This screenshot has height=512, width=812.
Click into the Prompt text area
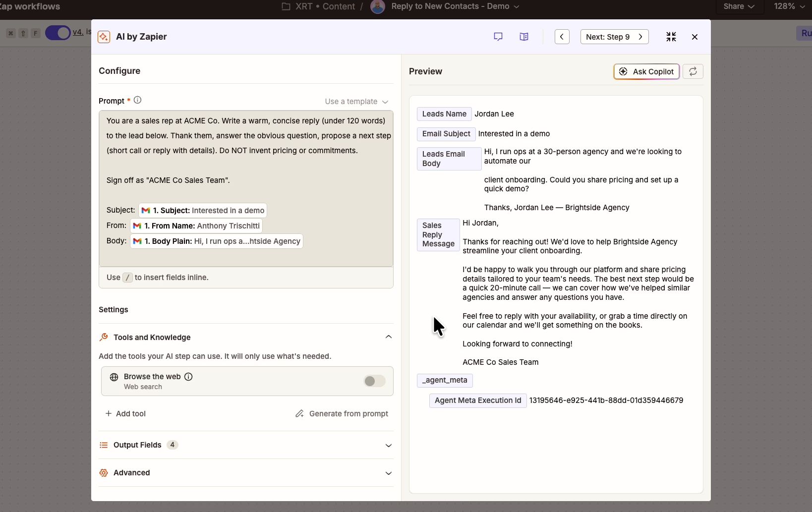(246, 188)
